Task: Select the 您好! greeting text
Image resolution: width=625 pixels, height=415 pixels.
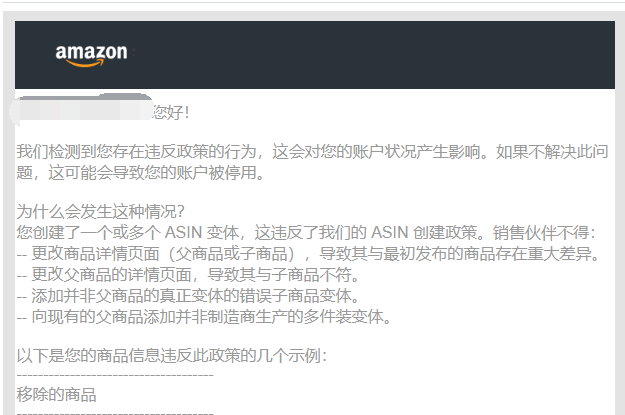Action: point(171,112)
